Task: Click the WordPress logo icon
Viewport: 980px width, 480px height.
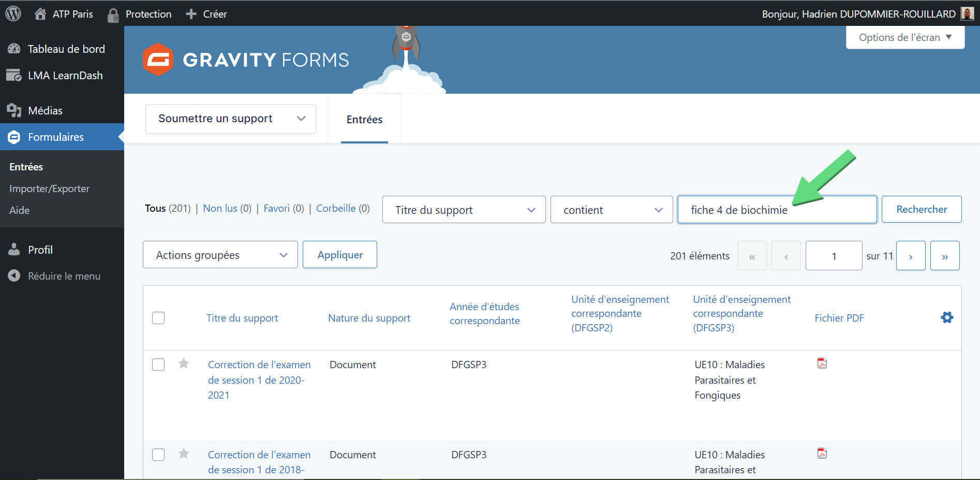Action: point(13,13)
